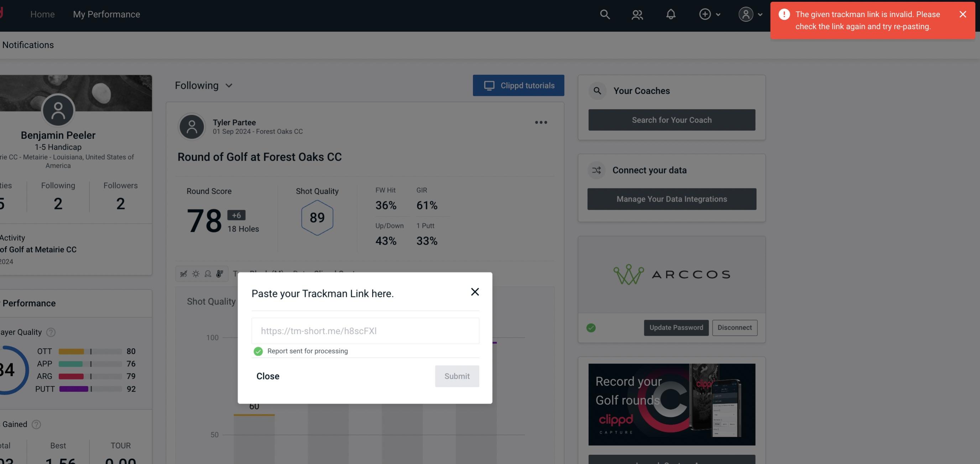Screen dimensions: 980x464
Task: Expand the Following feed dropdown
Action: 204,85
